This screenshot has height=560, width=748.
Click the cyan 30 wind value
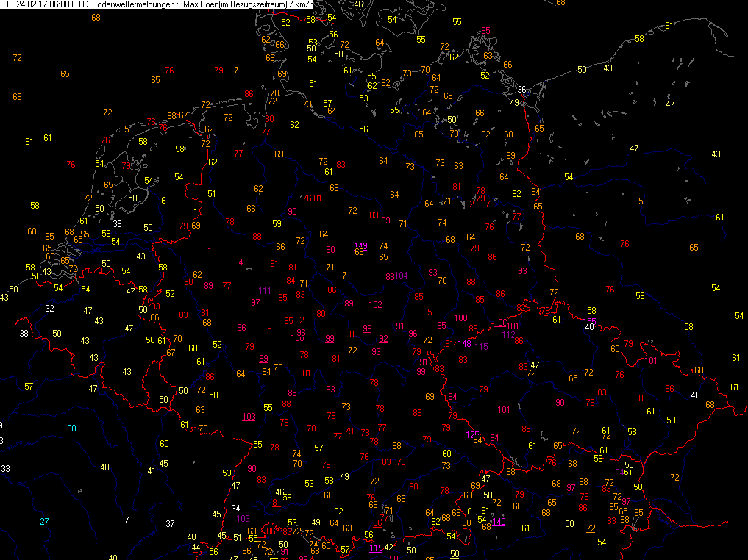tap(71, 428)
